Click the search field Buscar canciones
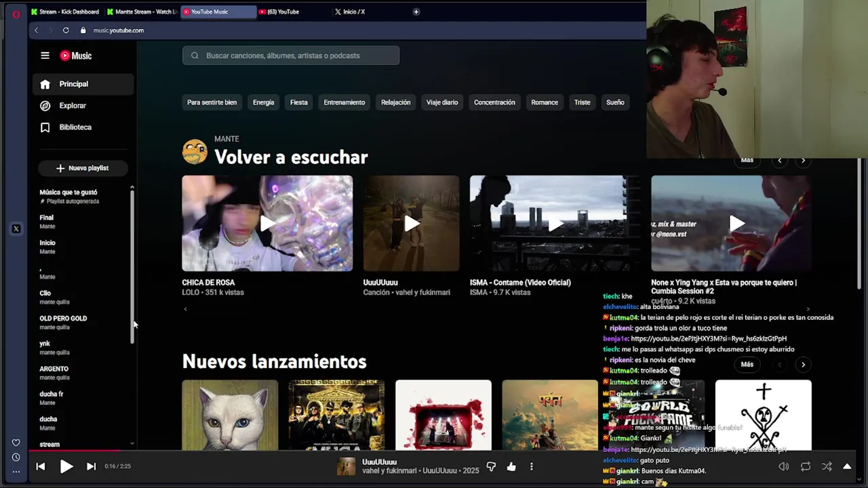This screenshot has height=488, width=868. (291, 56)
